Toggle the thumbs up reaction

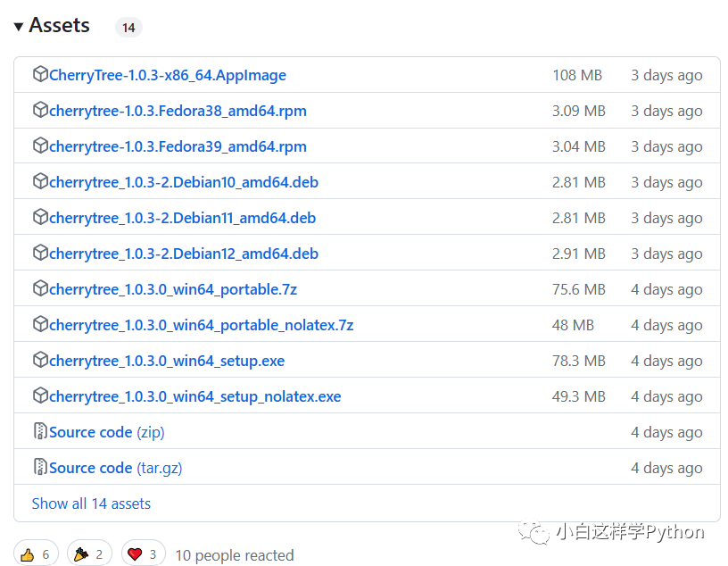[x=36, y=554]
